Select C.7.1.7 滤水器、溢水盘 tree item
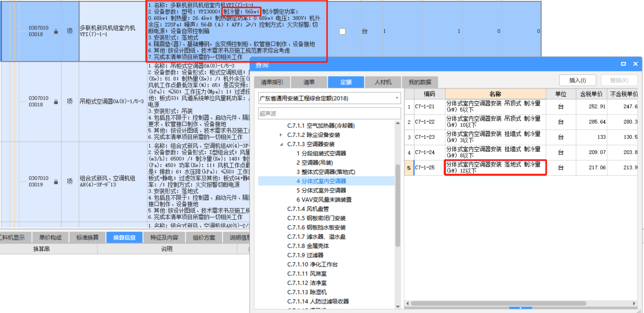 (316, 237)
